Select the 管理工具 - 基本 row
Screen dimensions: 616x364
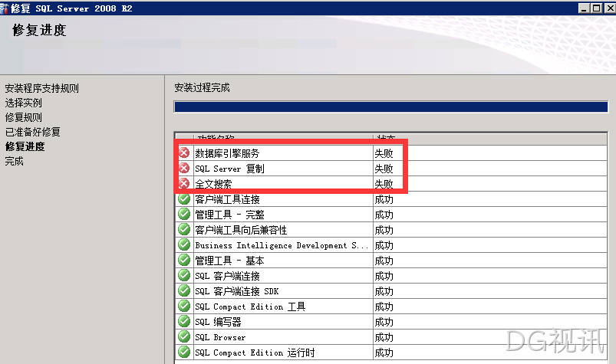[391, 261]
